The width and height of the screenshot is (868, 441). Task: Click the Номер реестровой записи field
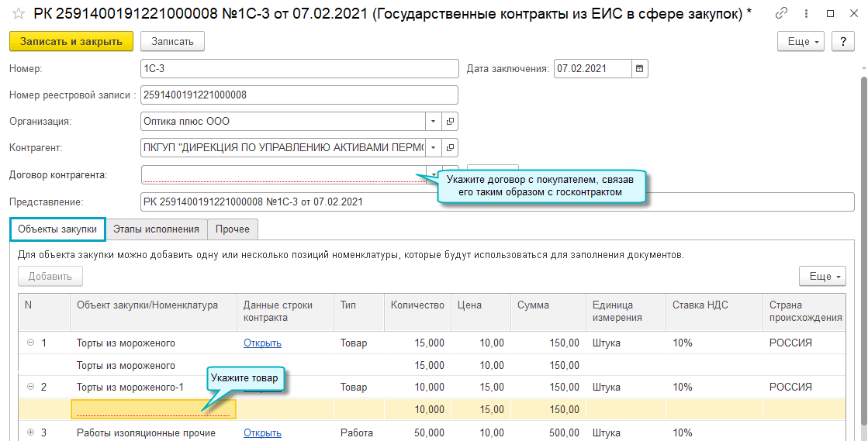click(x=299, y=95)
